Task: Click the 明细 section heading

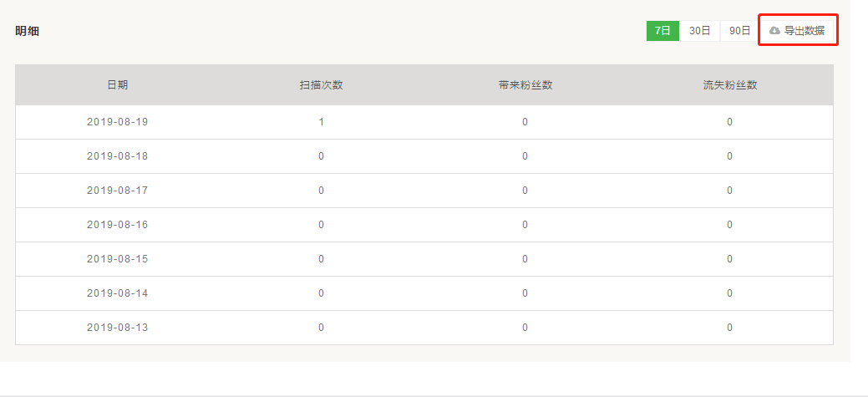Action: 28,31
